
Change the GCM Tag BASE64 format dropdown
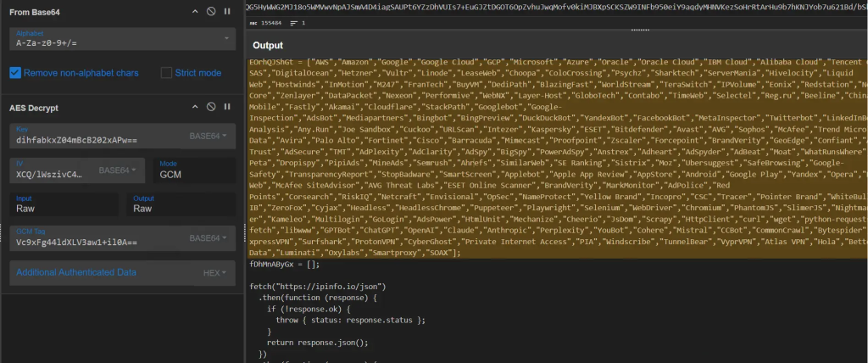209,238
